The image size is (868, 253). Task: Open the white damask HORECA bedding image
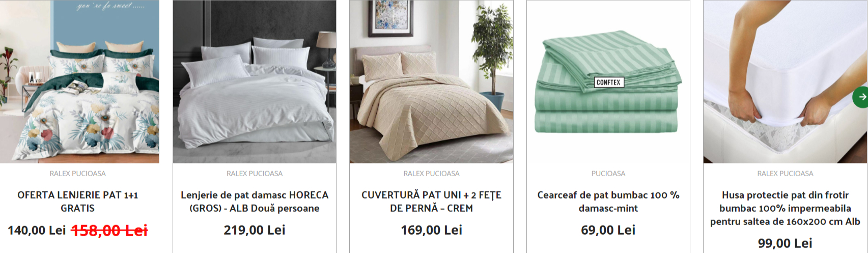(255, 81)
